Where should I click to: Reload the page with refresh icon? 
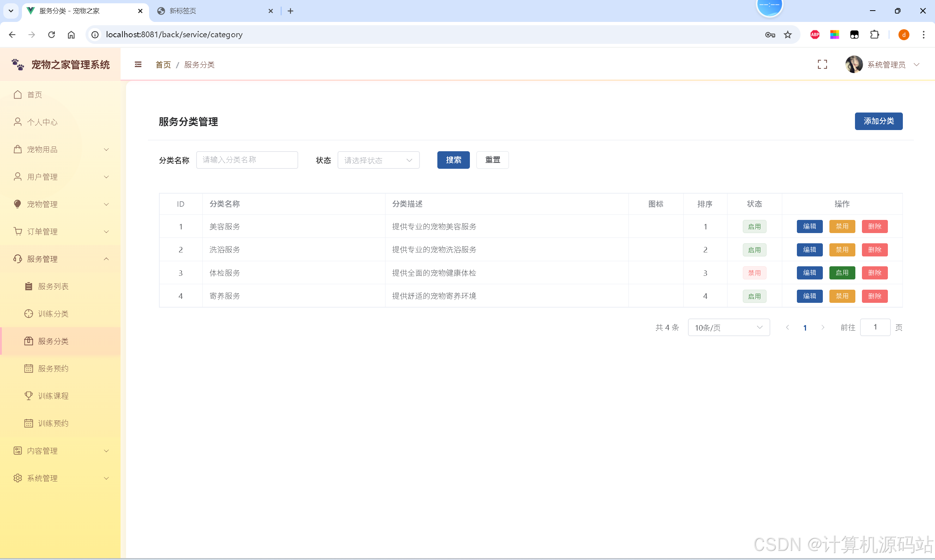point(52,35)
